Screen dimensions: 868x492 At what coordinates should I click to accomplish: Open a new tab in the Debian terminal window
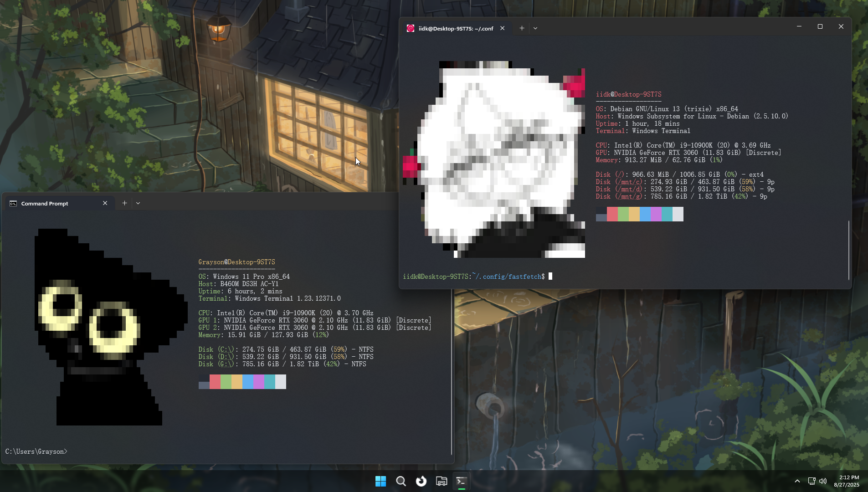click(x=522, y=28)
